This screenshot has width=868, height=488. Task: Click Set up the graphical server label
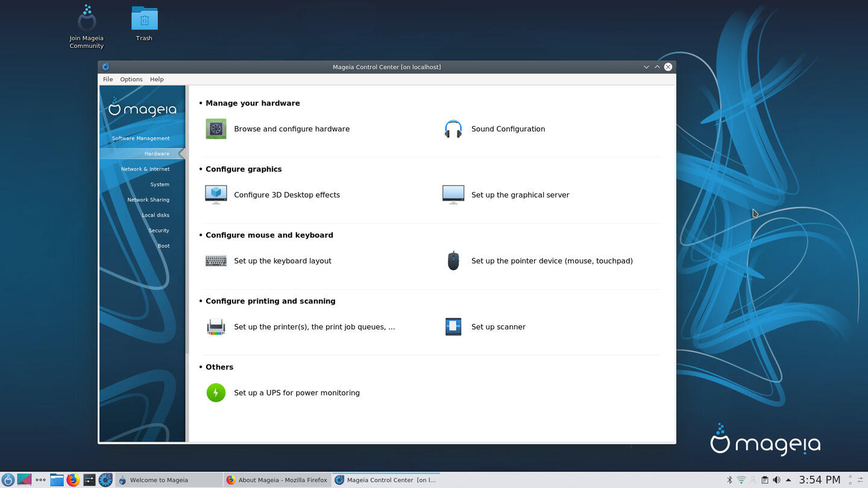(x=520, y=195)
